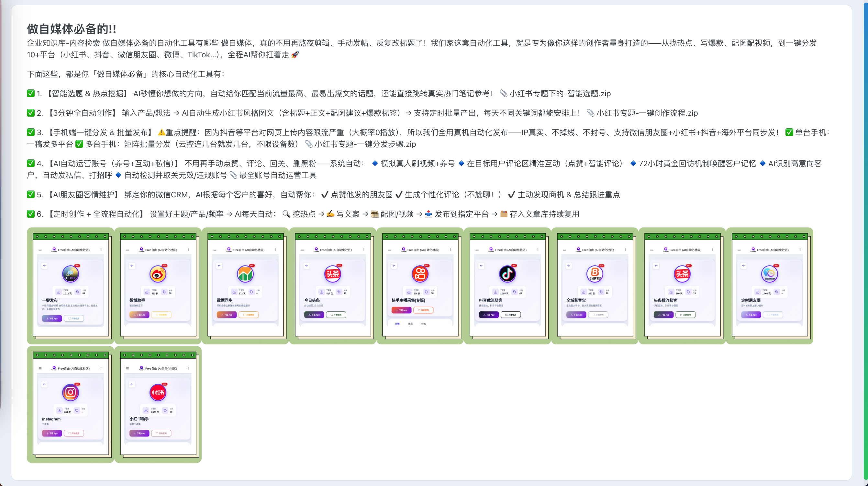This screenshot has width=868, height=486.
Task: Click the orange B icon in 全域获客宝 card
Action: click(x=595, y=274)
